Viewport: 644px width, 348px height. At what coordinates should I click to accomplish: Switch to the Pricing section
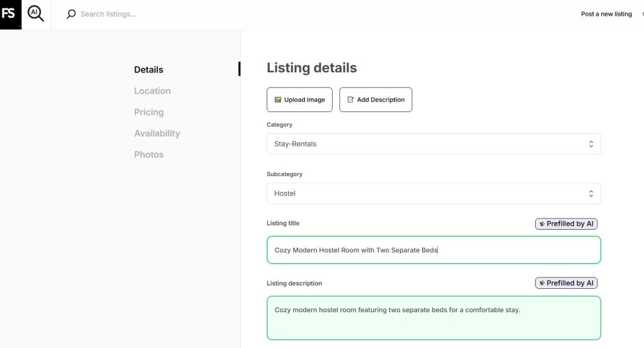148,112
